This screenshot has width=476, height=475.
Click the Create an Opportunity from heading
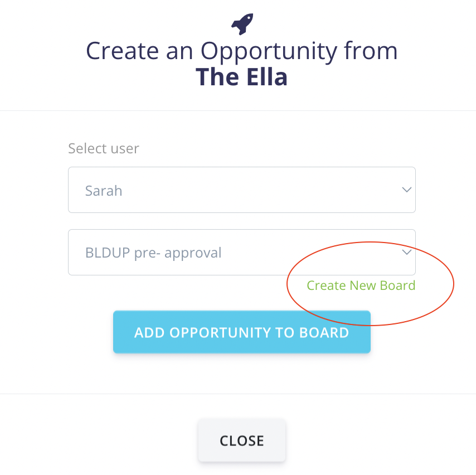[x=241, y=51]
